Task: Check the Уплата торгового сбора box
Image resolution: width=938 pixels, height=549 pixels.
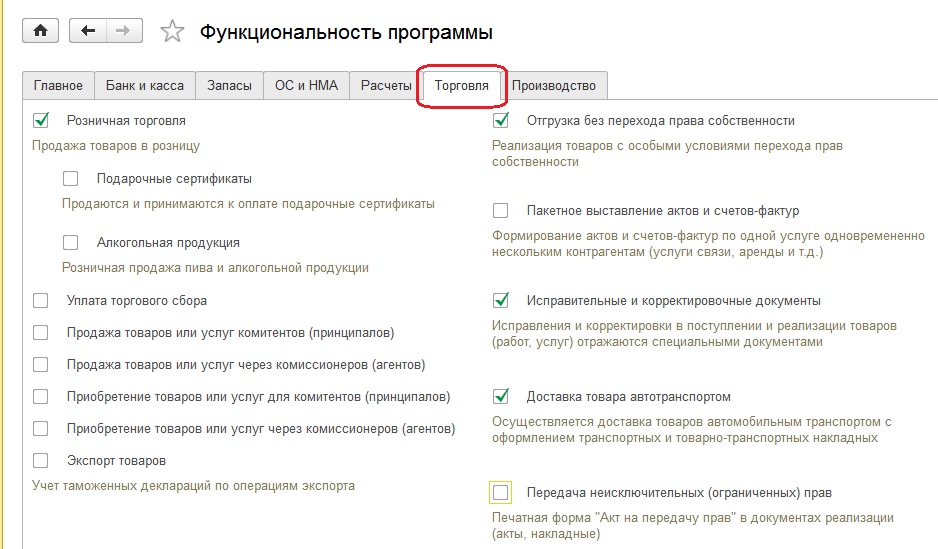Action: (x=41, y=301)
